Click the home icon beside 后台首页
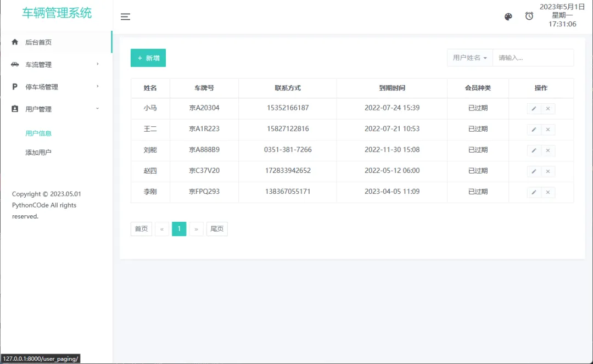This screenshot has height=364, width=593. coord(15,42)
